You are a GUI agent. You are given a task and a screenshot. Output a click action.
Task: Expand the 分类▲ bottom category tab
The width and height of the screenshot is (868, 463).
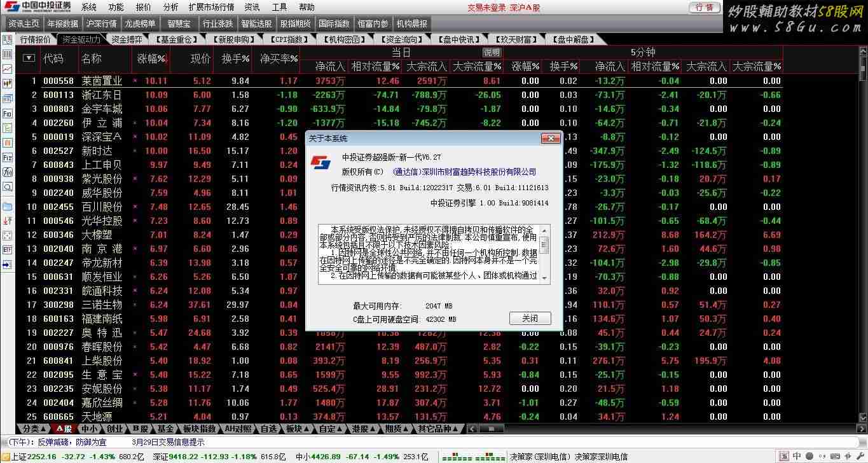pos(34,429)
